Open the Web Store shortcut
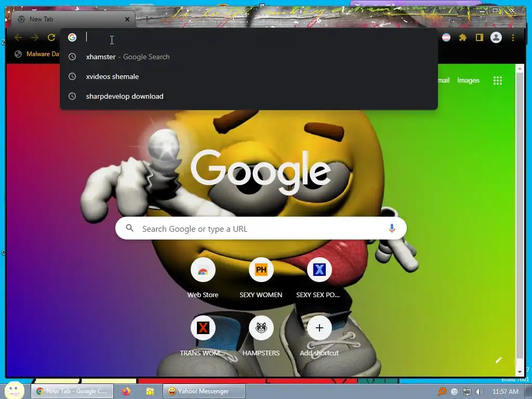Image resolution: width=532 pixels, height=399 pixels. click(203, 270)
